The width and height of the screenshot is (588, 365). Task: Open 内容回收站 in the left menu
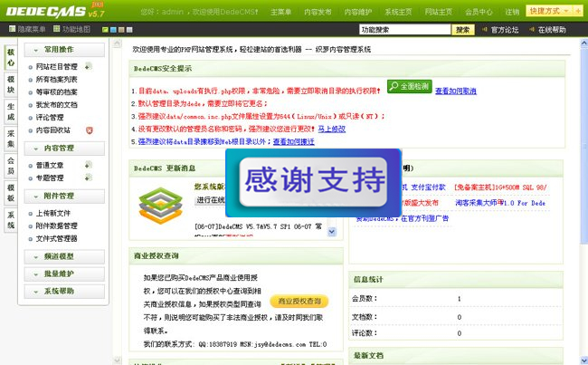[x=53, y=130]
